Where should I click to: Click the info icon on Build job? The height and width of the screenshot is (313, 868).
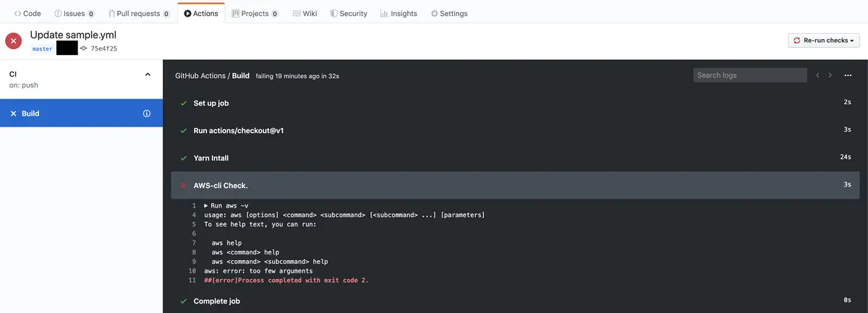point(147,113)
